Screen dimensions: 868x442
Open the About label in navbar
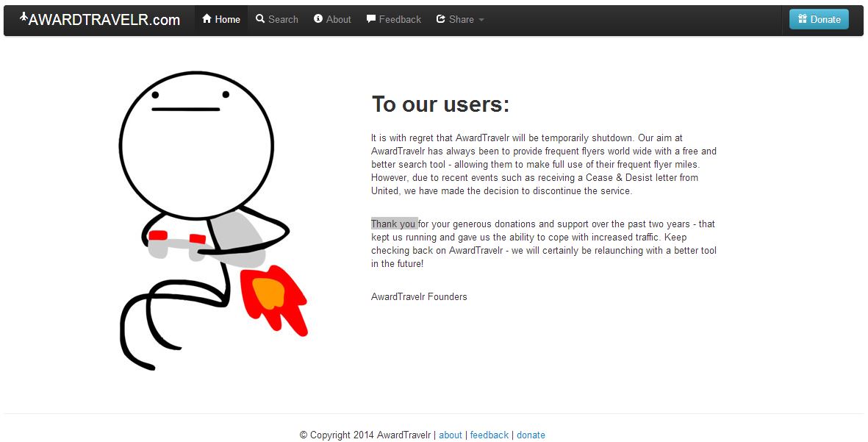(338, 20)
